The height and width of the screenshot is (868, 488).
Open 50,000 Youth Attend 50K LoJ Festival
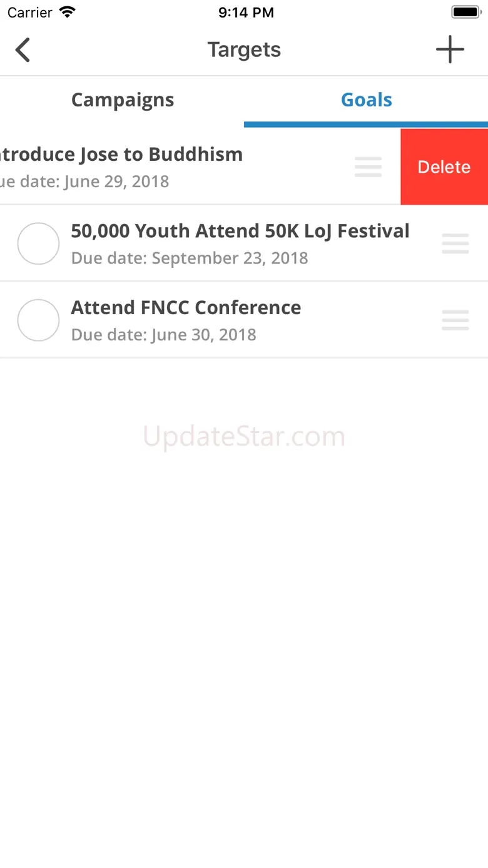240,231
